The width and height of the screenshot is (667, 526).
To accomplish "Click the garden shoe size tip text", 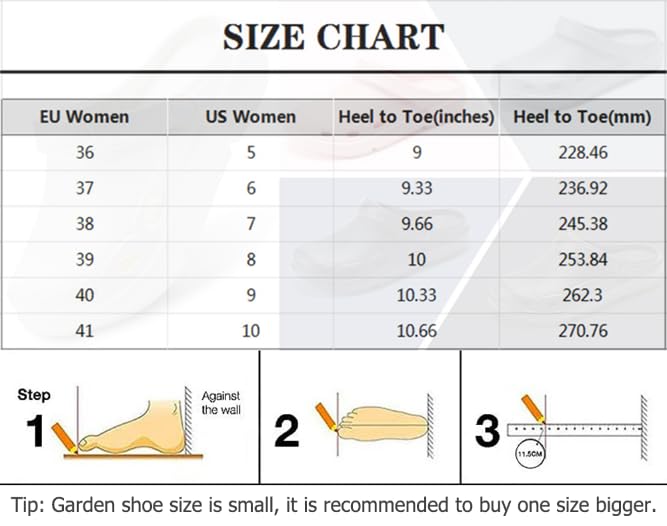I will point(334,505).
